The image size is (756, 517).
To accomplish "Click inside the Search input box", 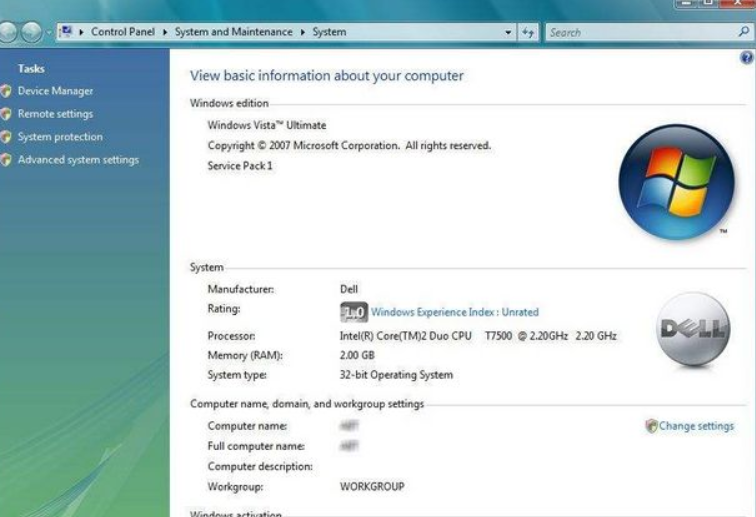I will click(640, 32).
